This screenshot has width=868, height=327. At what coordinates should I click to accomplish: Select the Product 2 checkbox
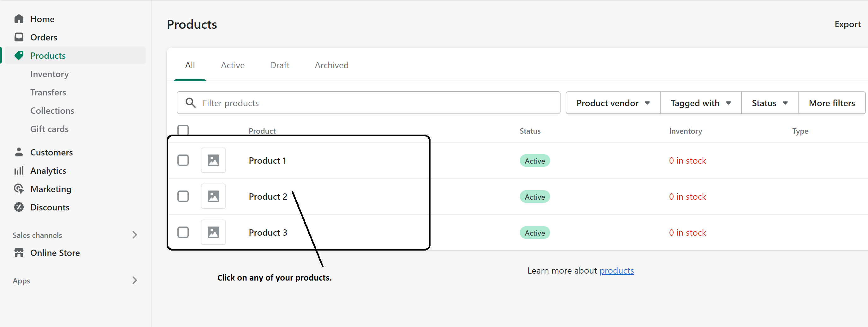[183, 196]
